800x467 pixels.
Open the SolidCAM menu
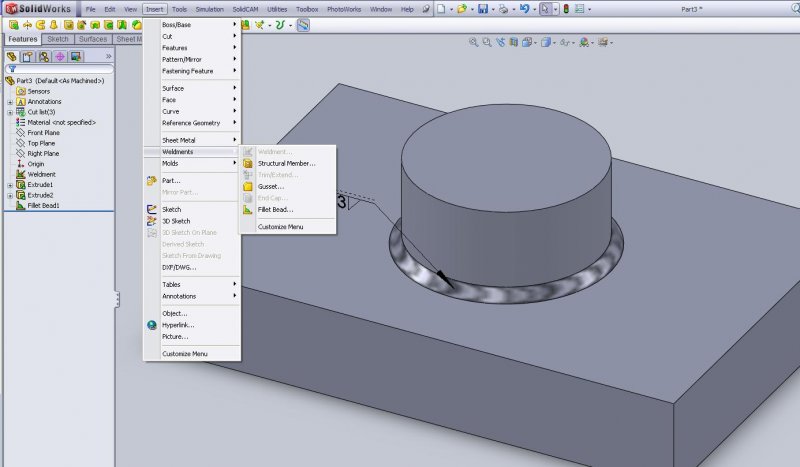pos(245,9)
